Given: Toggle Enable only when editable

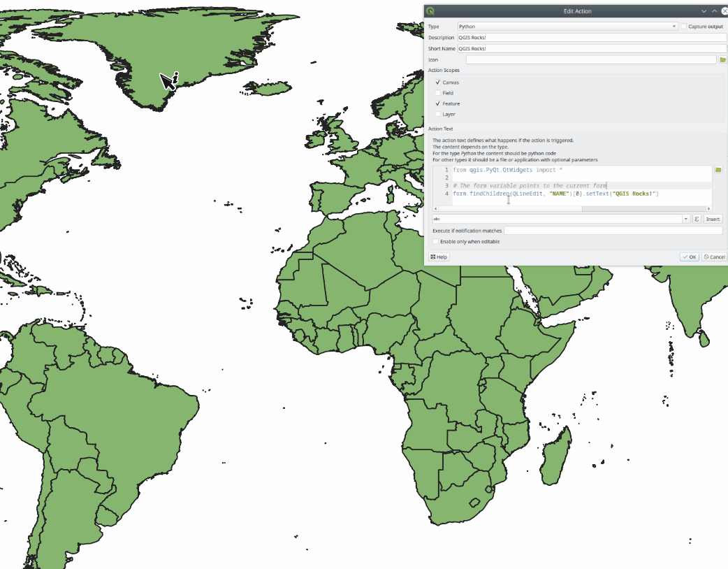Looking at the screenshot, I should click(436, 242).
